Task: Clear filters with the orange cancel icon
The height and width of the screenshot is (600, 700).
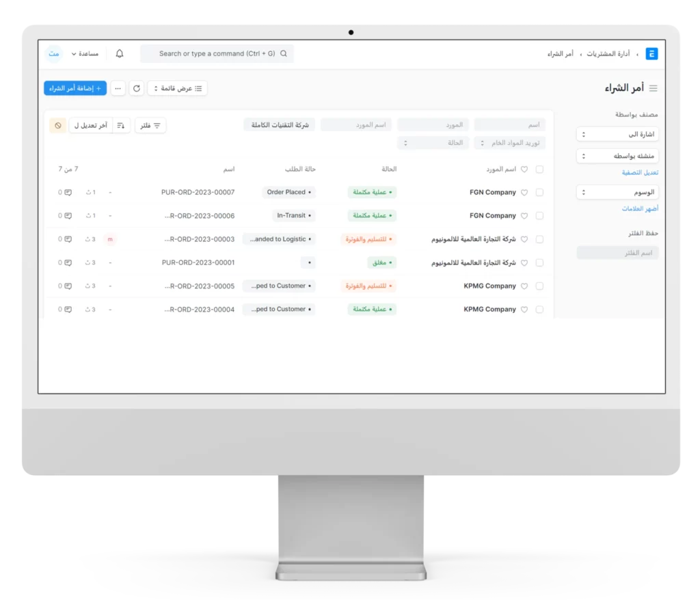Action: (58, 126)
